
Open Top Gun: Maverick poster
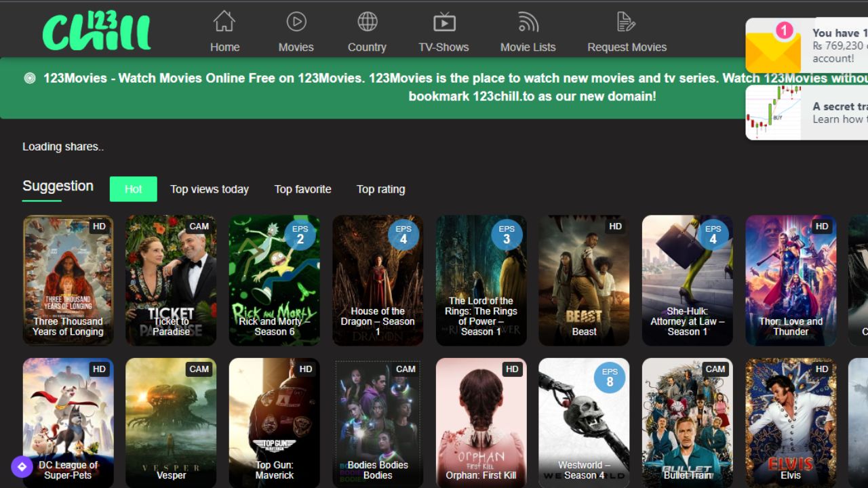(x=274, y=422)
